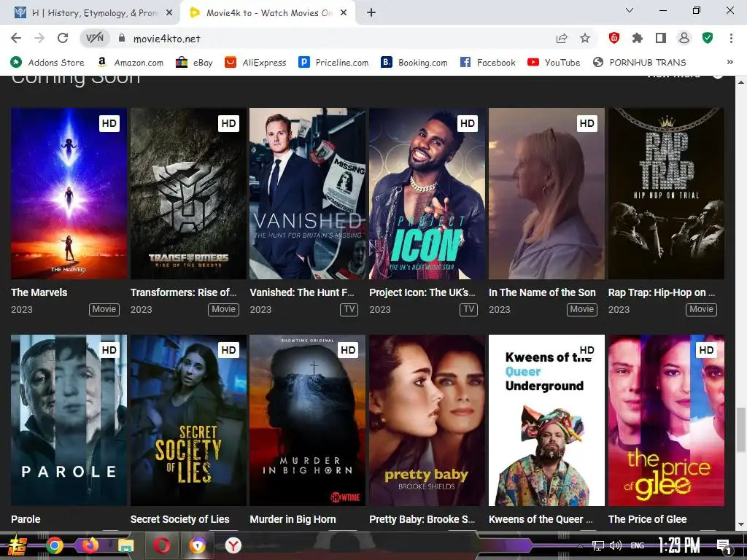Click the scrollbar up arrow
747x560 pixels.
pos(741,82)
